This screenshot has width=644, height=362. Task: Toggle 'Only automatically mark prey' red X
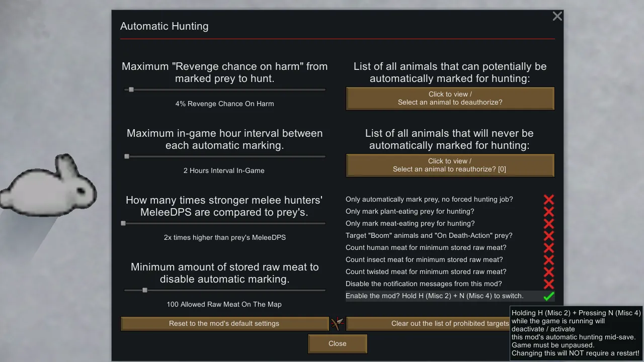pos(548,200)
